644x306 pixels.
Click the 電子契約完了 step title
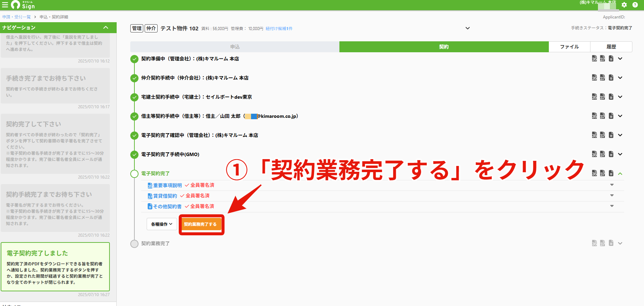click(156, 173)
